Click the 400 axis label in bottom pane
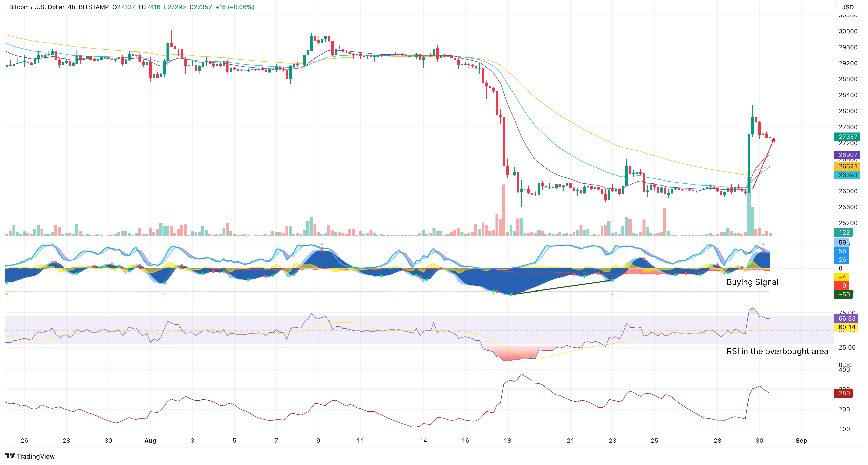The height and width of the screenshot is (465, 868). point(844,370)
